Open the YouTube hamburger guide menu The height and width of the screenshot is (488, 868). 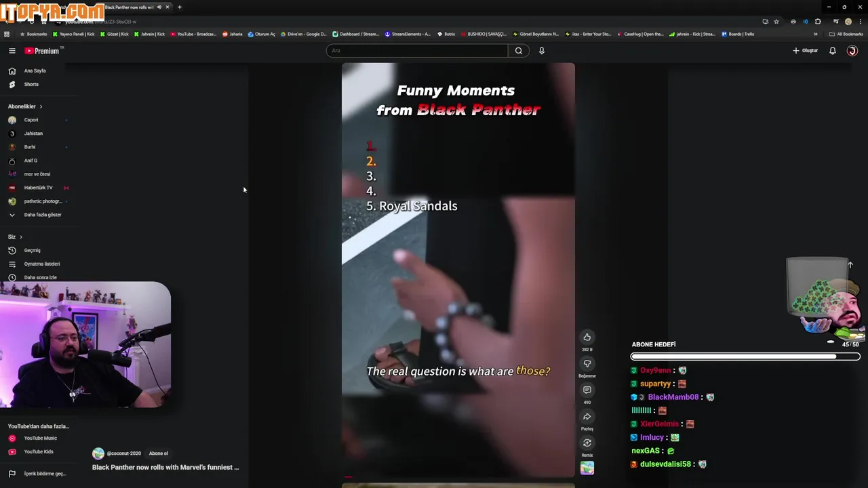tap(12, 51)
